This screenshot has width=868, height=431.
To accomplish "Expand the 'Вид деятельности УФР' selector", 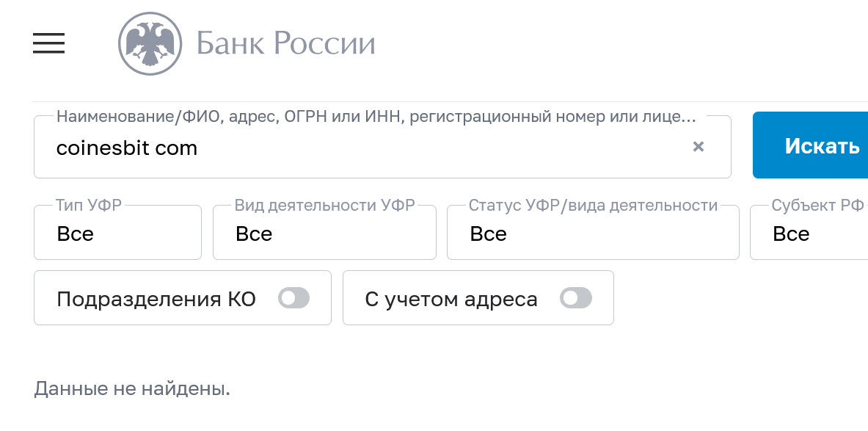I will click(324, 233).
